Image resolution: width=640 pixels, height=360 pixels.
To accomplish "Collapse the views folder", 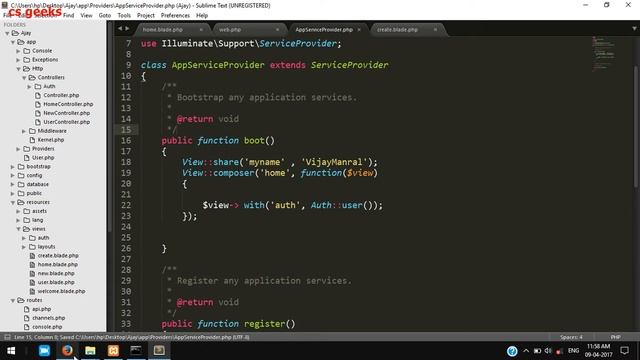I will (x=18, y=229).
